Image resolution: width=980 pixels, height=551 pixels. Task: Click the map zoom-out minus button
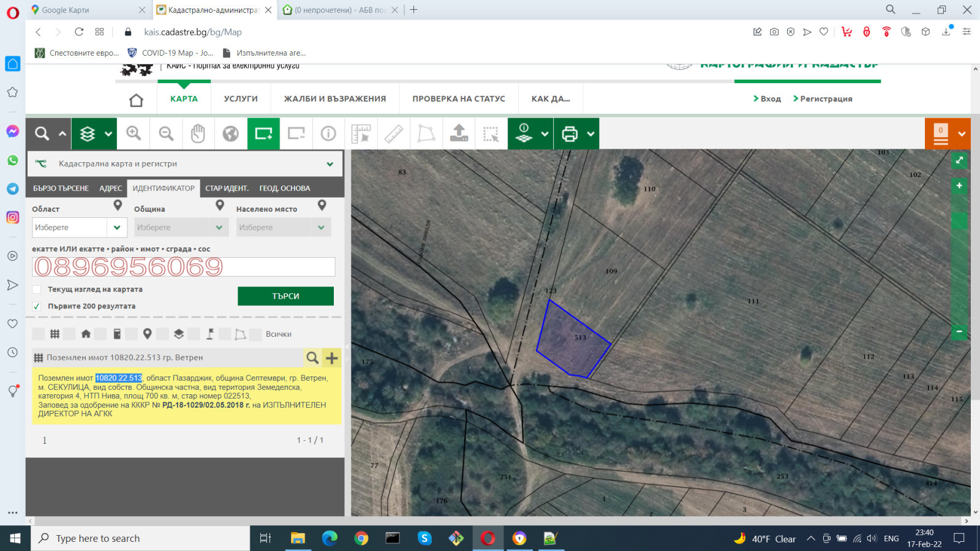tap(959, 332)
